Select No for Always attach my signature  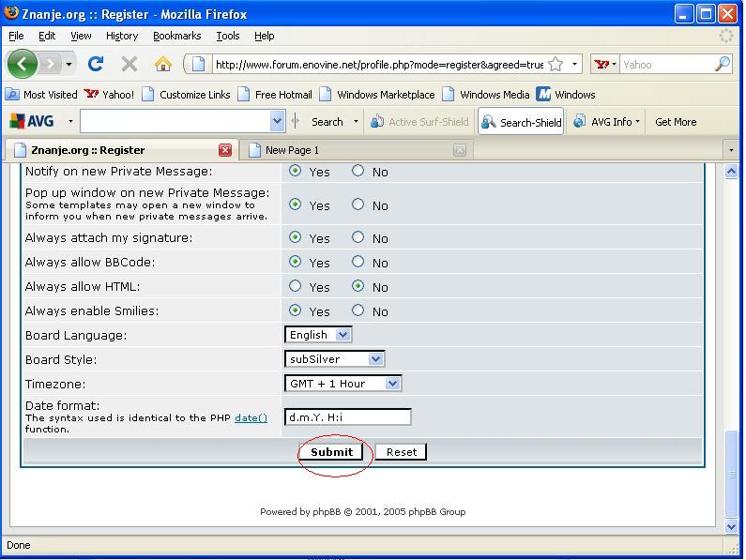tap(358, 237)
